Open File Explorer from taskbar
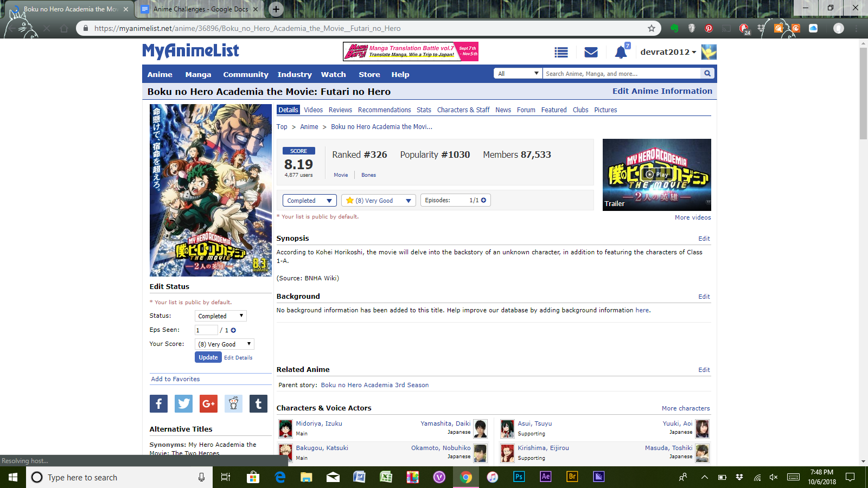 (x=307, y=477)
